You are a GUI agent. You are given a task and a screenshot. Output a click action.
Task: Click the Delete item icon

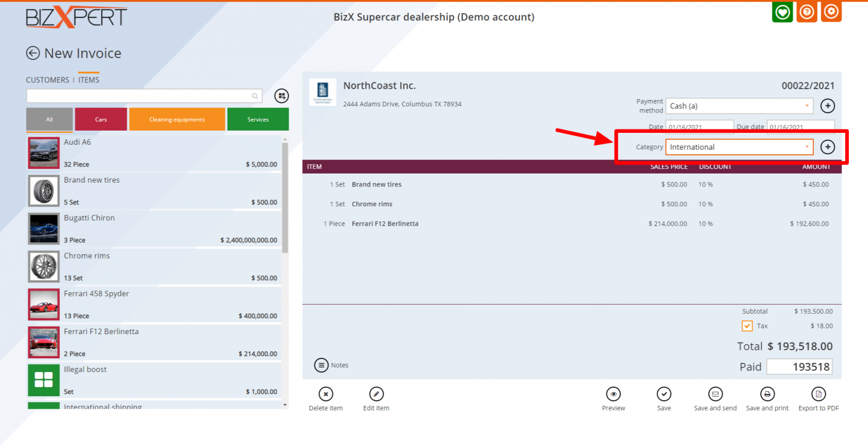pyautogui.click(x=325, y=394)
